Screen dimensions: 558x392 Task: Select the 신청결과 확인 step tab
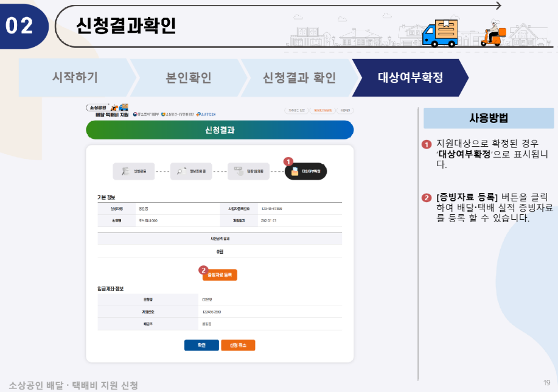299,78
